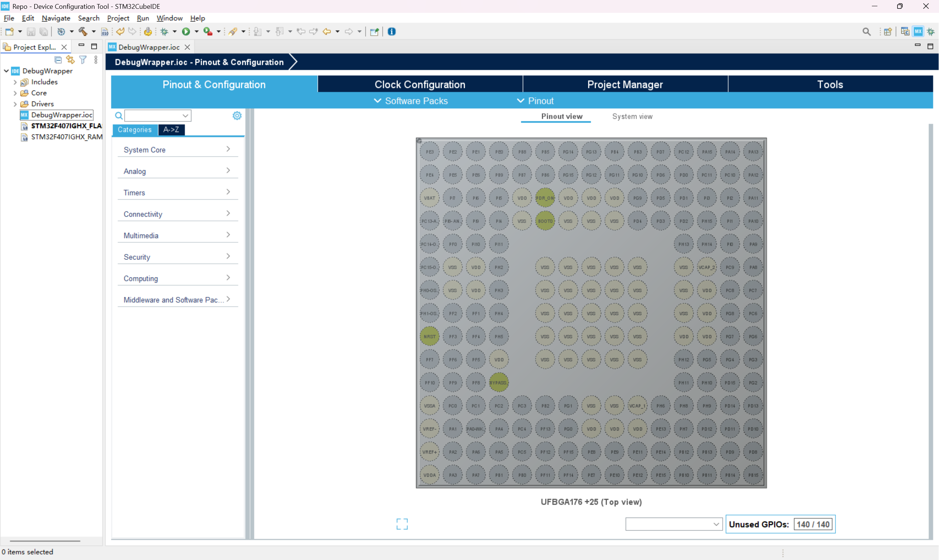Click Collapse All in Project Explorer
This screenshot has height=560, width=939.
tap(58, 60)
